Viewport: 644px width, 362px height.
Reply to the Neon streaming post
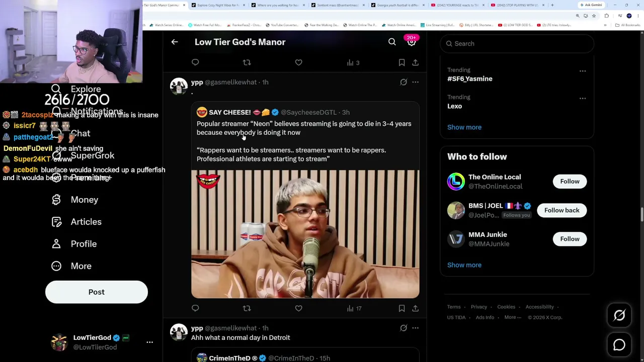coord(195,308)
